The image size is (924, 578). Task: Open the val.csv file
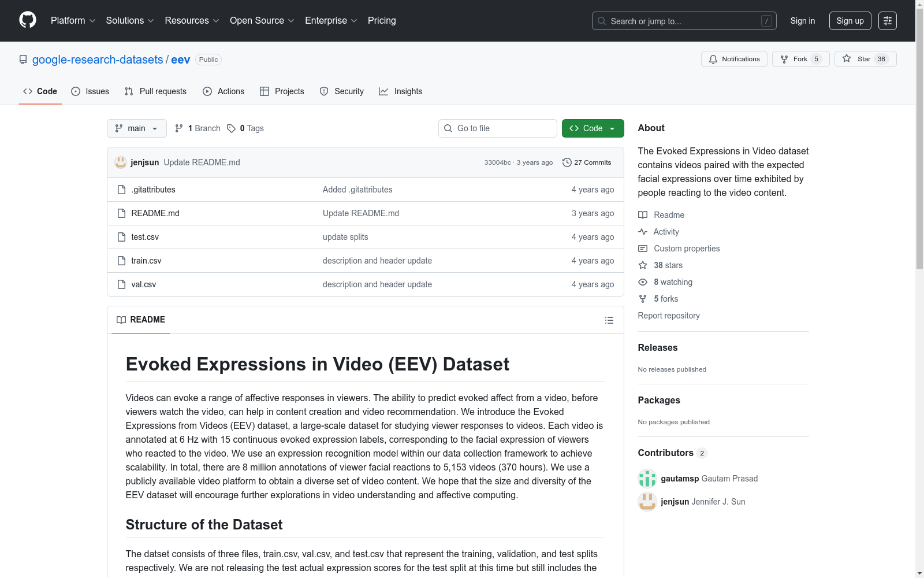pyautogui.click(x=144, y=284)
